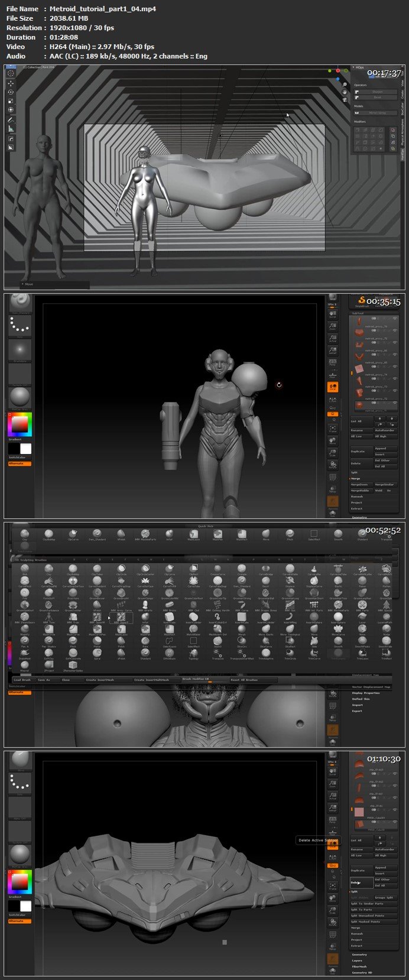Click the Duplicate button in the 00:35:15 frame
Screen dimensions: 409x980
click(362, 452)
